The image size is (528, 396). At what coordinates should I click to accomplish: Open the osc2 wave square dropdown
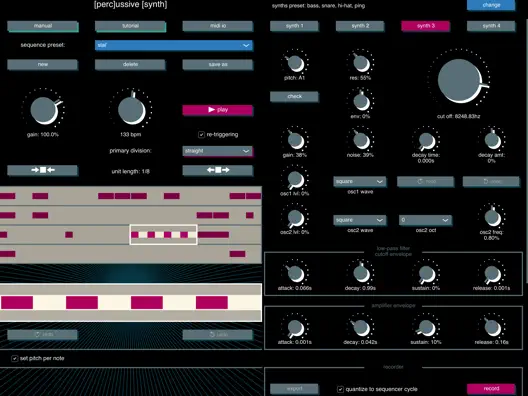(x=360, y=220)
